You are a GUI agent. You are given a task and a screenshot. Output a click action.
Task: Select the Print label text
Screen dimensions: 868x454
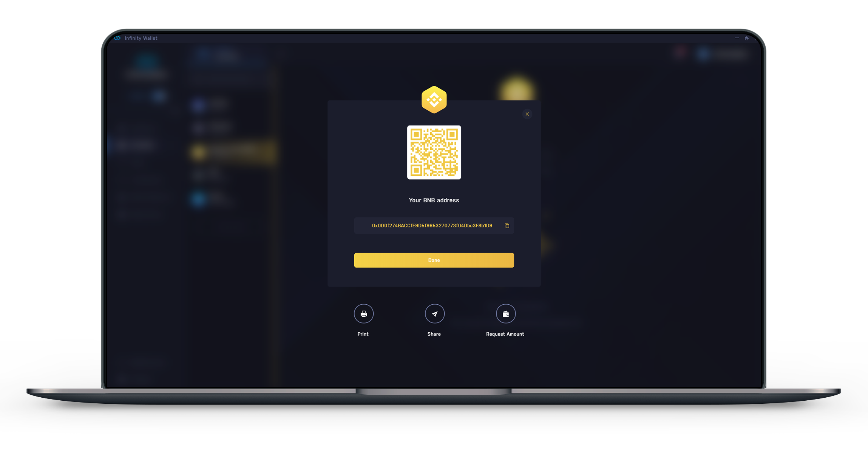[x=362, y=333]
